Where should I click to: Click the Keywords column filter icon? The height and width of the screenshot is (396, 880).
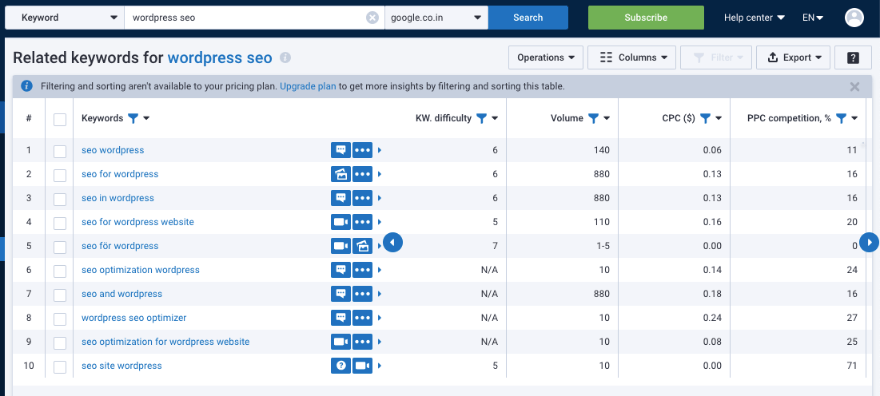133,118
